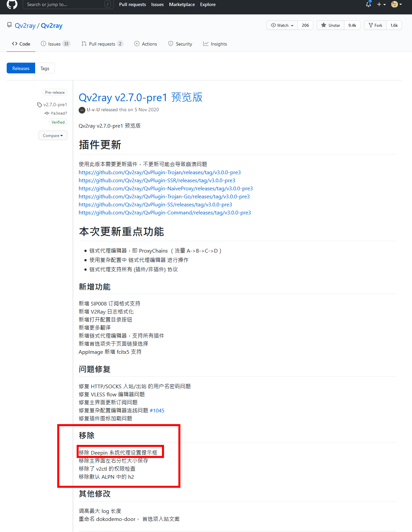Click the 插件更新 heading
Screen dimensions: 412x532
coord(100,145)
